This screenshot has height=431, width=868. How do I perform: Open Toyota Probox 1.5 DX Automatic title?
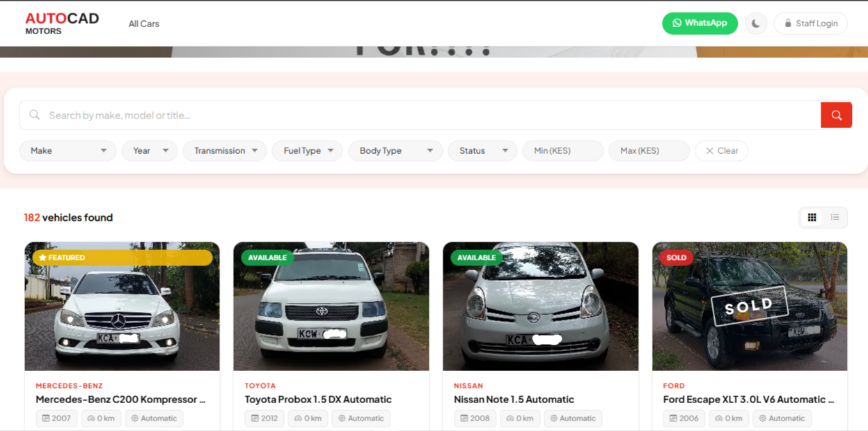point(318,400)
